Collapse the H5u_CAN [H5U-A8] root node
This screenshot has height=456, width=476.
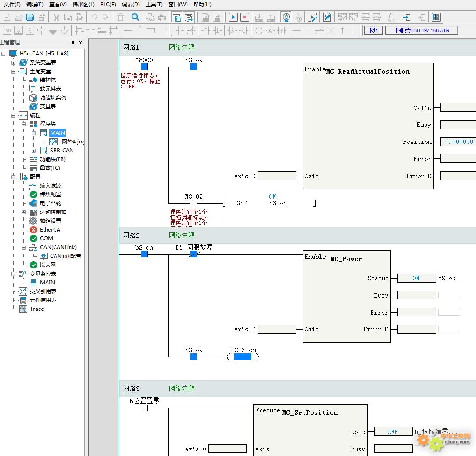pos(4,54)
